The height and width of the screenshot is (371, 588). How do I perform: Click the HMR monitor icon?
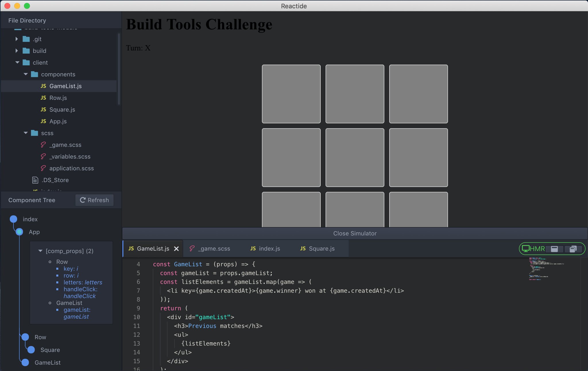525,248
